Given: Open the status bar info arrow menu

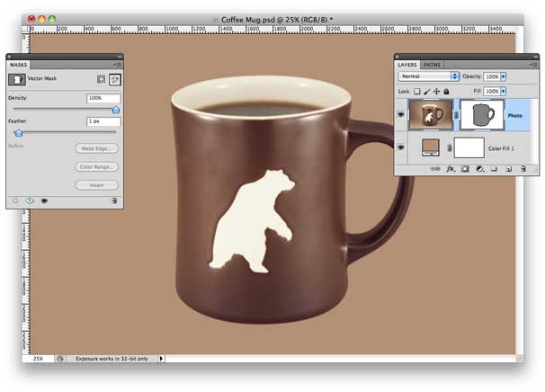Looking at the screenshot, I should click(161, 359).
